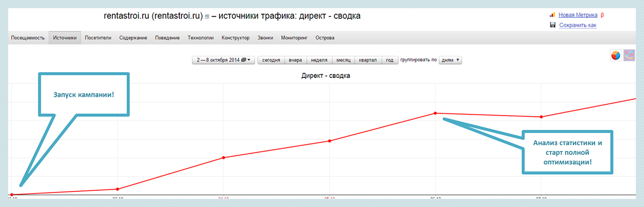Set period to квартал
The width and height of the screenshot is (644, 207).
(x=368, y=60)
